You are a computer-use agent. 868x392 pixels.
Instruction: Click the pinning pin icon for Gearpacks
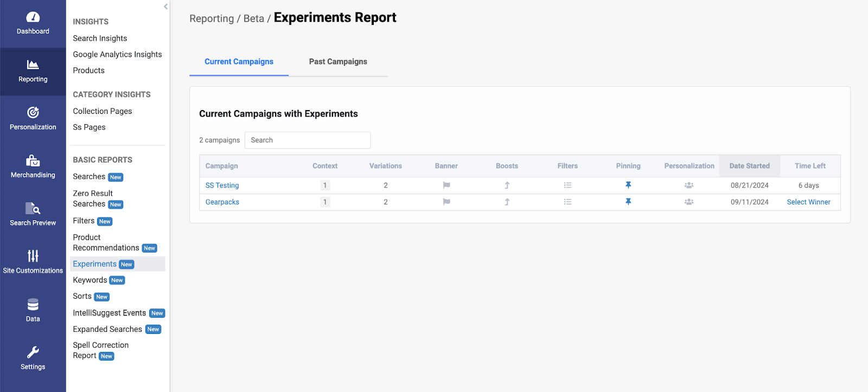628,202
